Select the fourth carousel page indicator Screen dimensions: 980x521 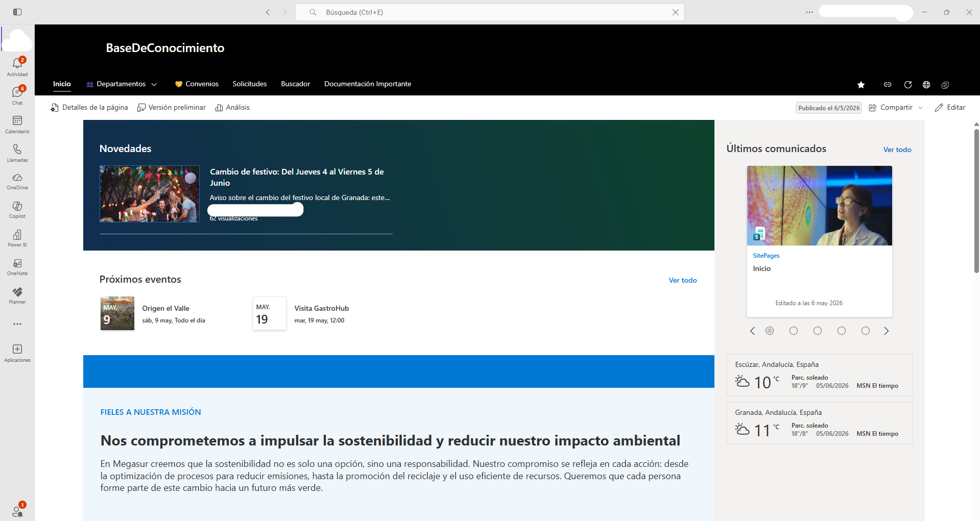[842, 331]
